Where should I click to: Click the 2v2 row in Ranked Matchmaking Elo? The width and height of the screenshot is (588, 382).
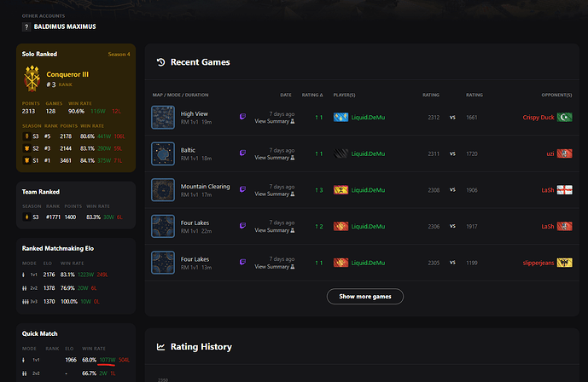[x=60, y=288]
